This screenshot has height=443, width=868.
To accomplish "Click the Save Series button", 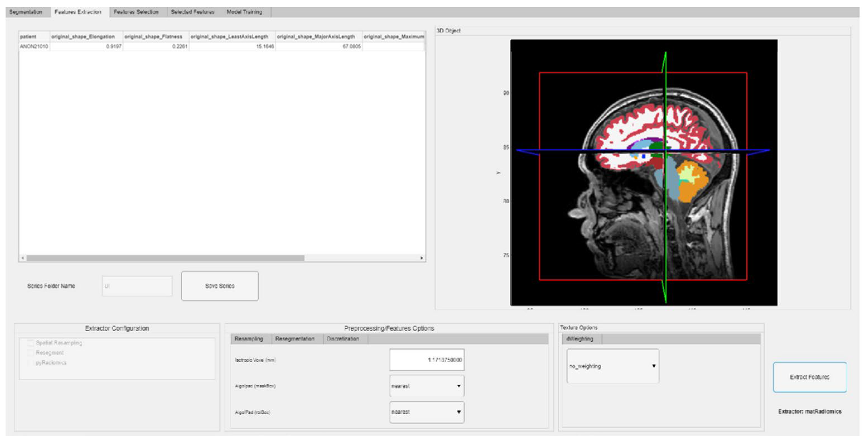I will 220,286.
